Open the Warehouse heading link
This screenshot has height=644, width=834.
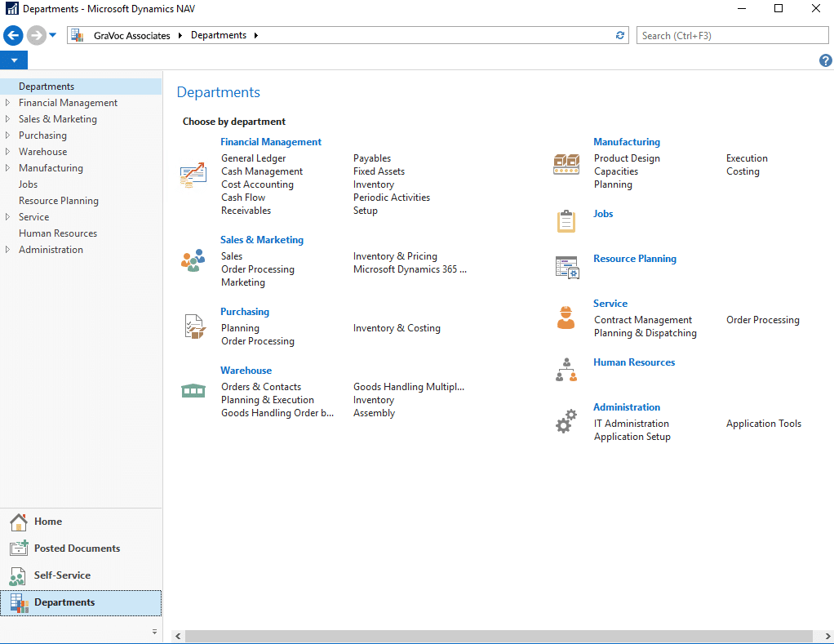pyautogui.click(x=246, y=370)
